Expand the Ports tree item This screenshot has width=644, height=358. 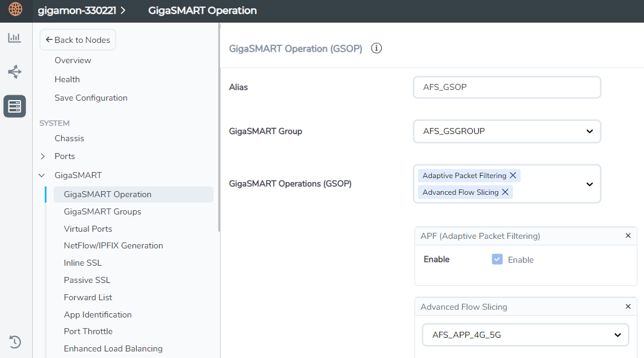pyautogui.click(x=43, y=156)
